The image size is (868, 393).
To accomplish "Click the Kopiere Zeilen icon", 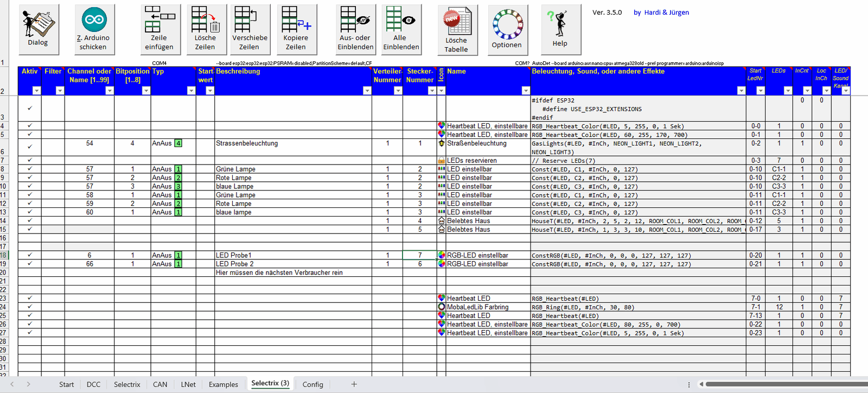I will pyautogui.click(x=296, y=30).
